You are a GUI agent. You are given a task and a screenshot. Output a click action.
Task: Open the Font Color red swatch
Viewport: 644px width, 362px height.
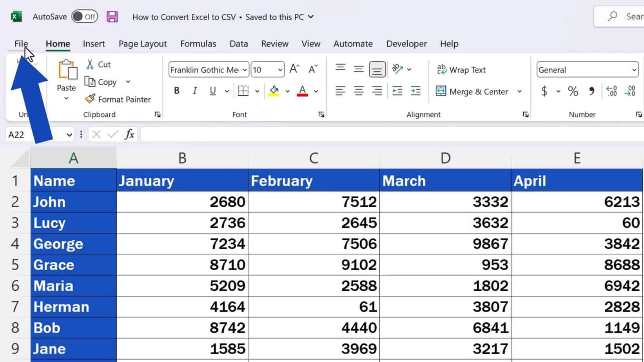coord(302,91)
